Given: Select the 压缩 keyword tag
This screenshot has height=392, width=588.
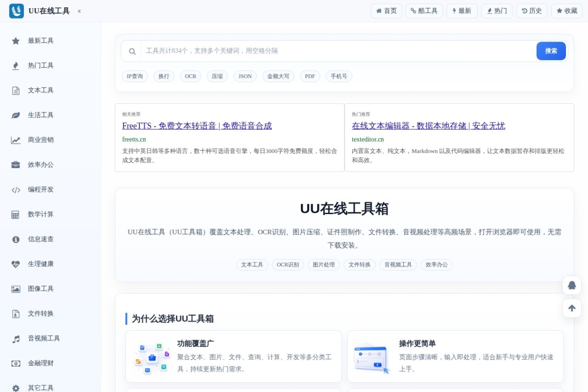Looking at the screenshot, I should [217, 76].
